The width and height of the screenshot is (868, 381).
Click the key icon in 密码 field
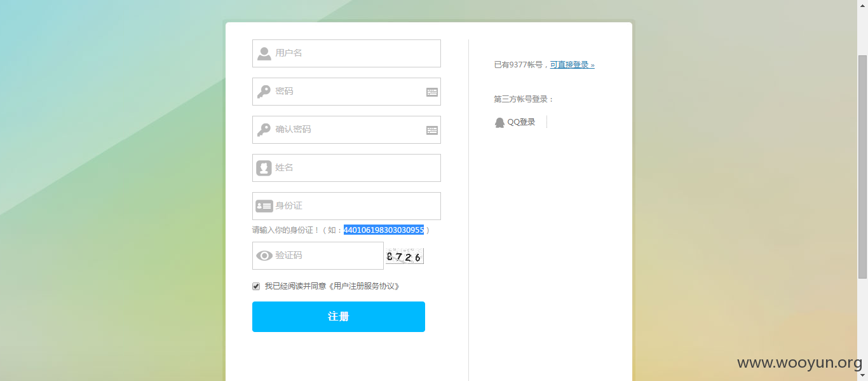pos(264,92)
